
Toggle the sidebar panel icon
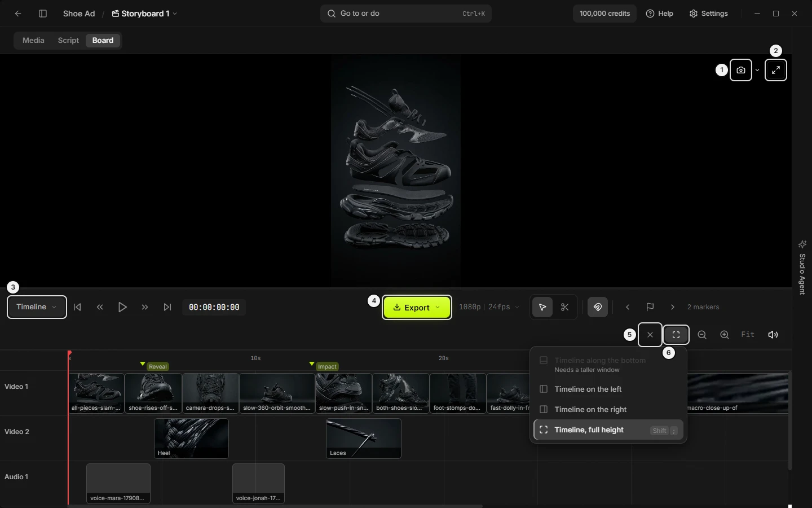[43, 14]
